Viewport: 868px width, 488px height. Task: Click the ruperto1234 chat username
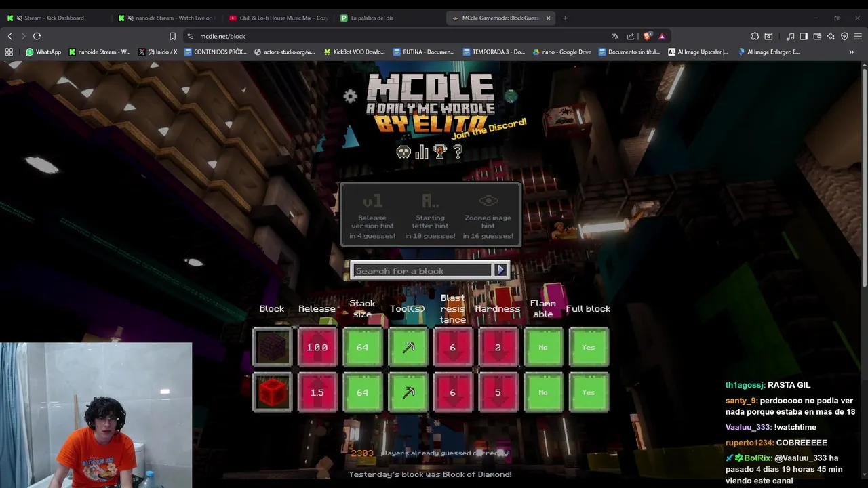point(749,443)
